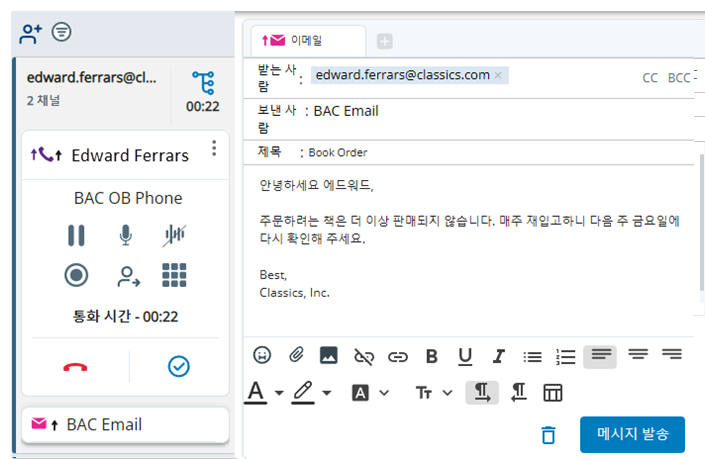Mute the microphone

(125, 235)
